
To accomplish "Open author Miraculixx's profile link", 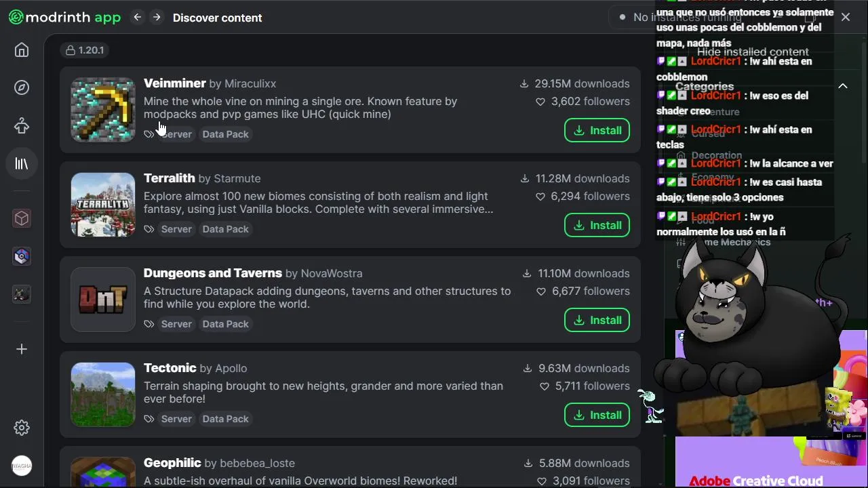I will coord(250,84).
